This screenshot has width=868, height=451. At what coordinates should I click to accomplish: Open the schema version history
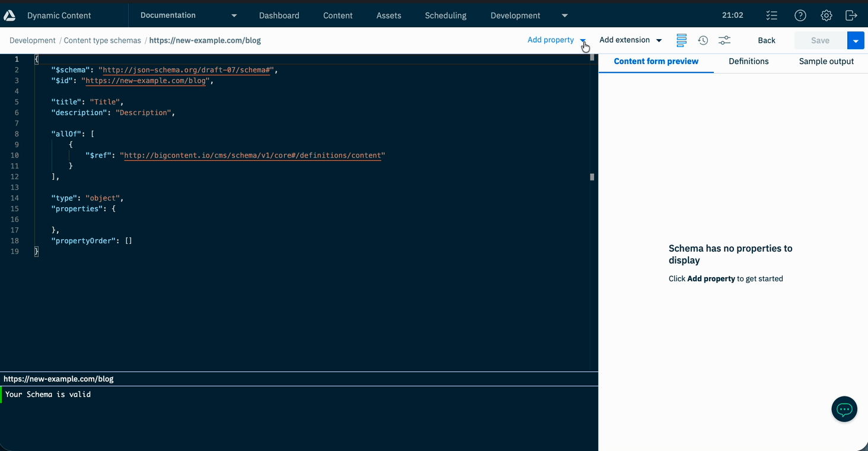[x=703, y=40]
